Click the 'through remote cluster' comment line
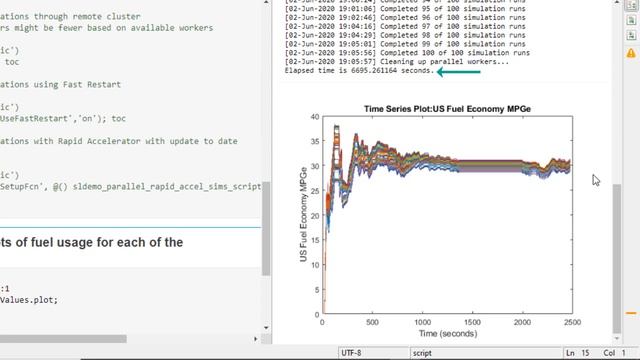The height and width of the screenshot is (360, 640). click(70, 16)
